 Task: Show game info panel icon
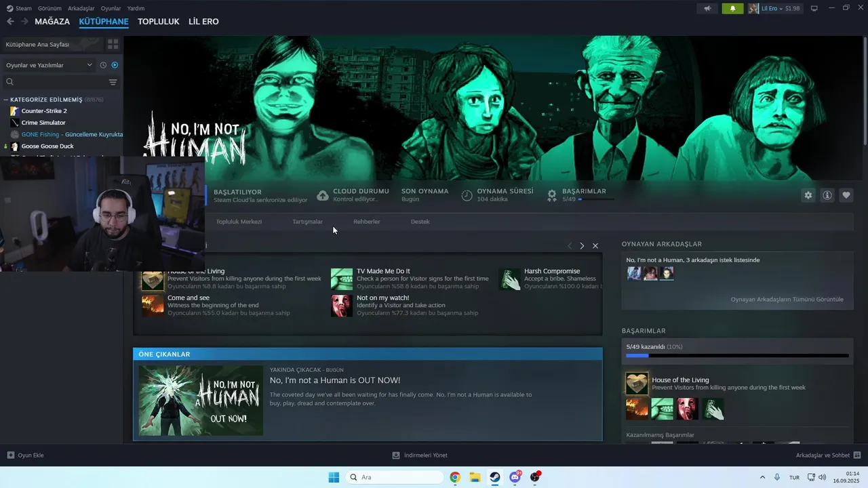click(x=827, y=195)
